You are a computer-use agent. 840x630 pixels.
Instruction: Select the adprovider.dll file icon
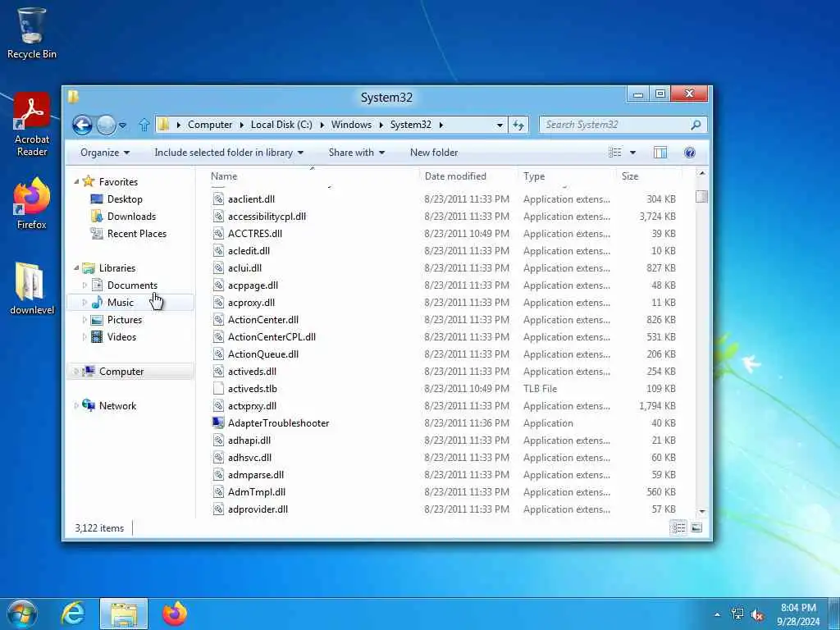click(x=218, y=509)
